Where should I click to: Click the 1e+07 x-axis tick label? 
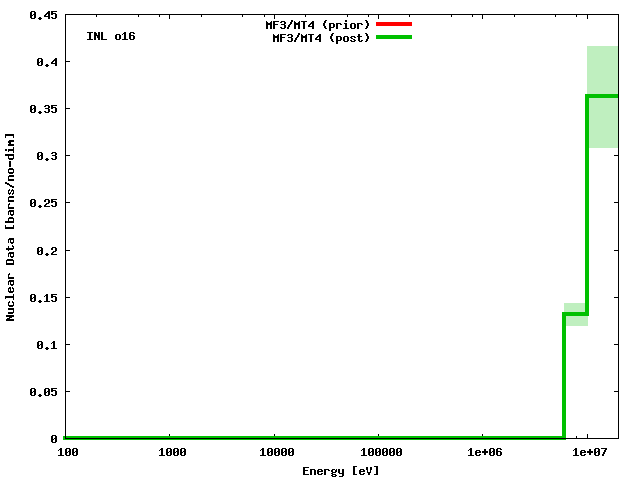pos(588,452)
